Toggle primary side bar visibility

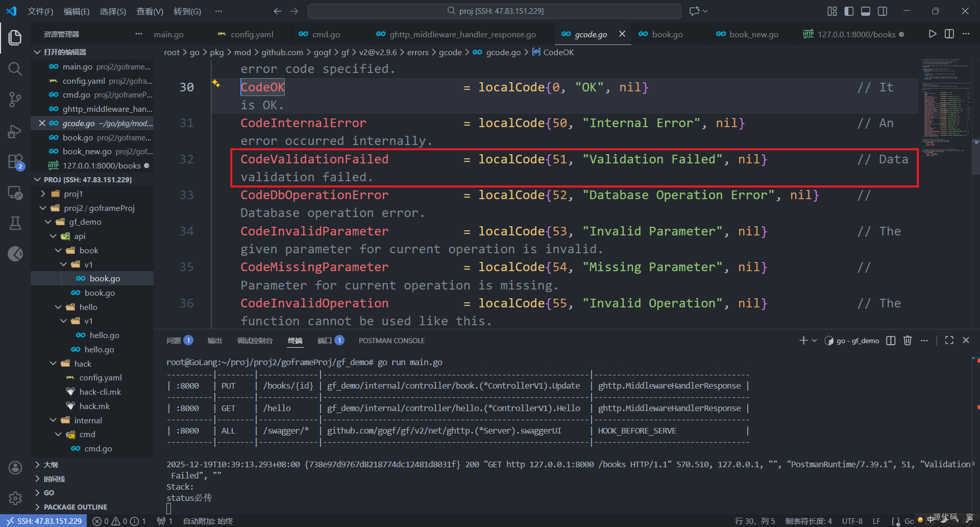[x=849, y=11]
